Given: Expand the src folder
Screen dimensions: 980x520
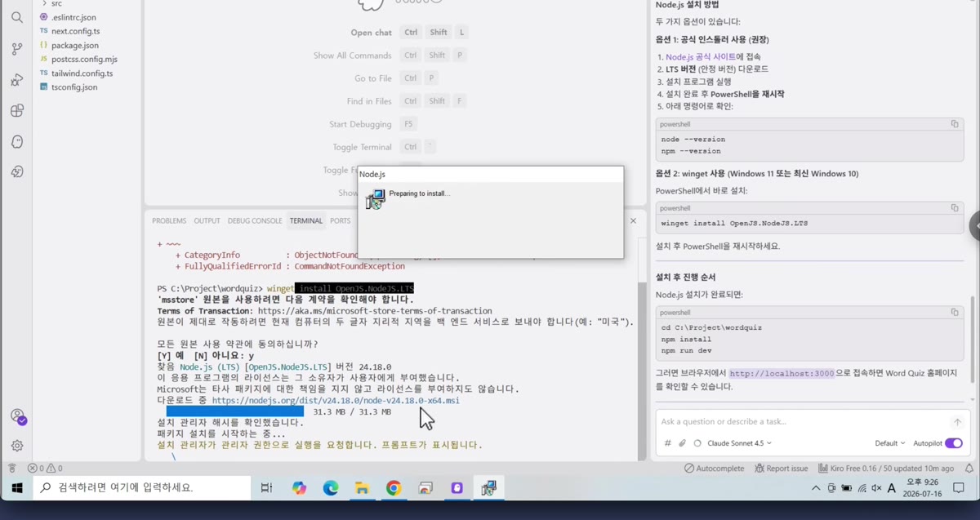Looking at the screenshot, I should pos(56,3).
